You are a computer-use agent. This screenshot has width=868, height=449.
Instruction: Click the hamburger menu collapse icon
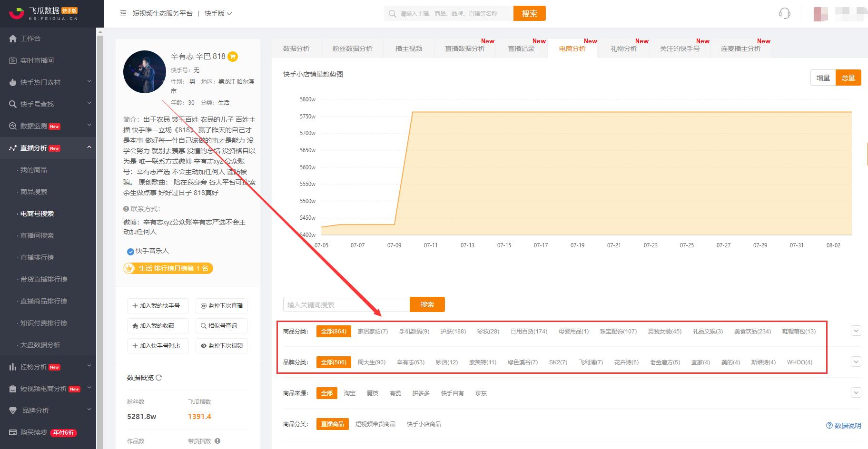tap(123, 13)
